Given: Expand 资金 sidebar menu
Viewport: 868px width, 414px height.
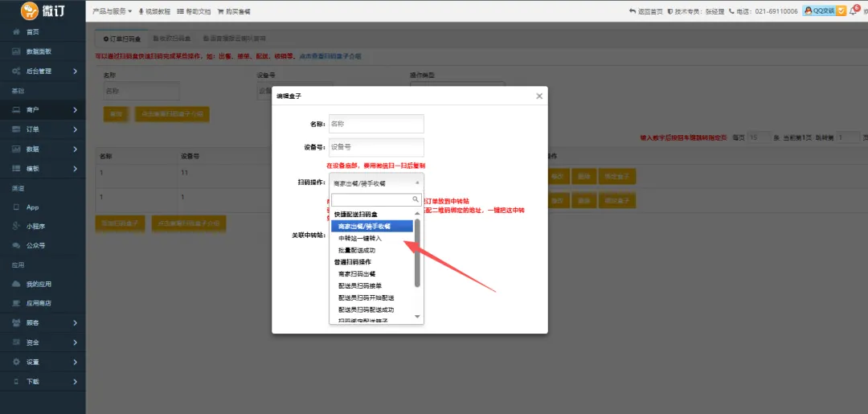Looking at the screenshot, I should click(x=43, y=342).
